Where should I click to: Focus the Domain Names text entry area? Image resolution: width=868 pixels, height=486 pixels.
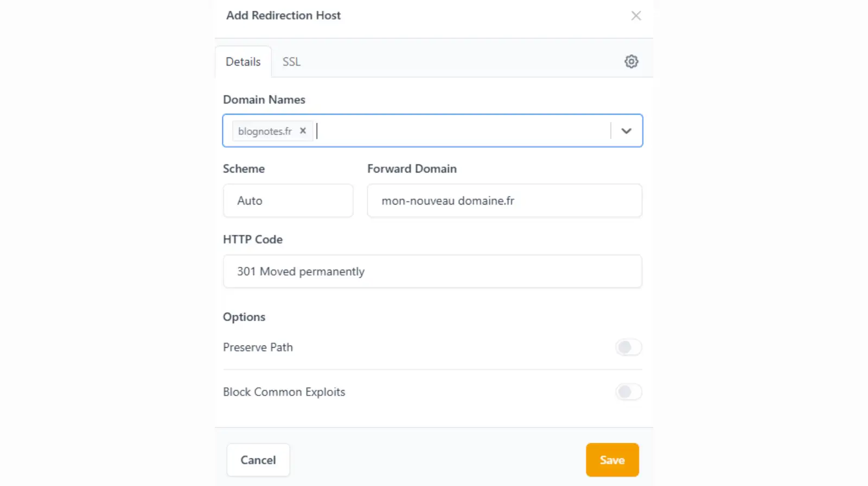point(461,131)
